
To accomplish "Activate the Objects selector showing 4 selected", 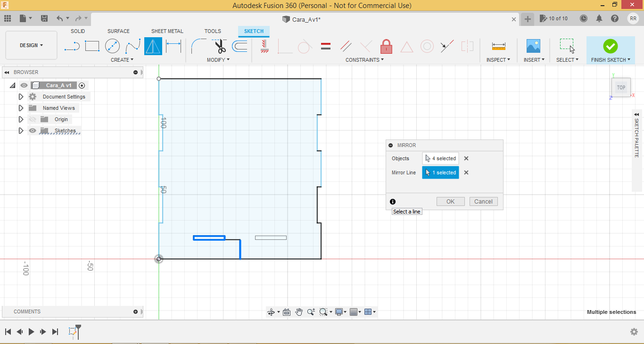I will (x=441, y=158).
